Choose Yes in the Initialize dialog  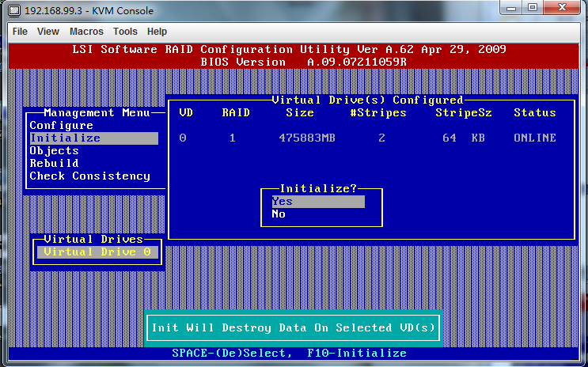click(318, 202)
